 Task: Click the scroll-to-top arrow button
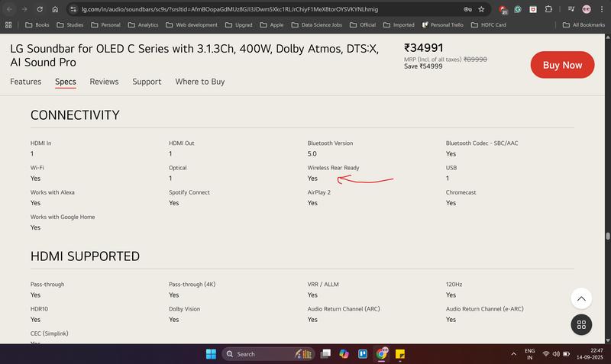tap(581, 298)
